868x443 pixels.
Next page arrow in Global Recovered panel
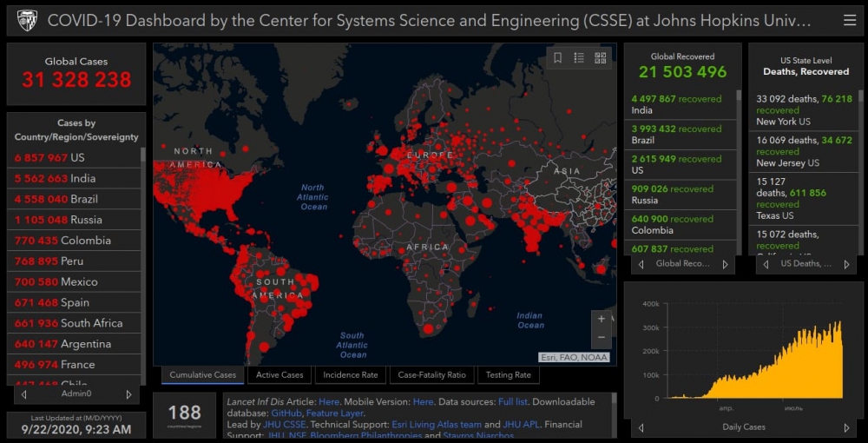pos(725,264)
